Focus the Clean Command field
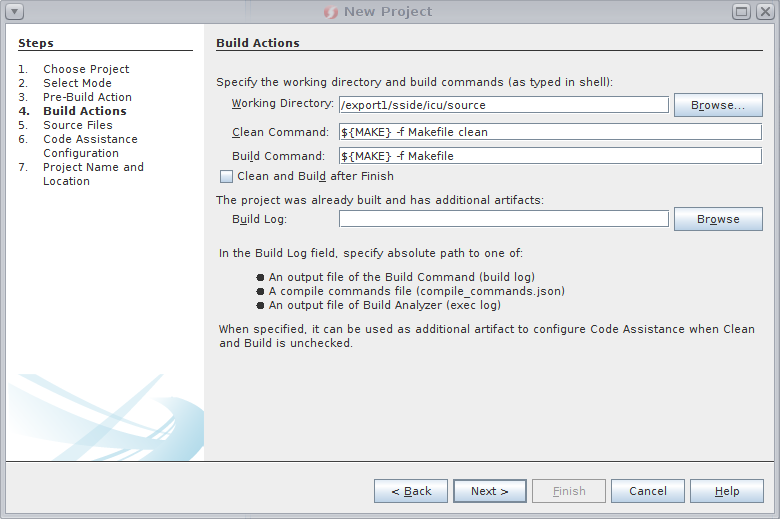 550,132
